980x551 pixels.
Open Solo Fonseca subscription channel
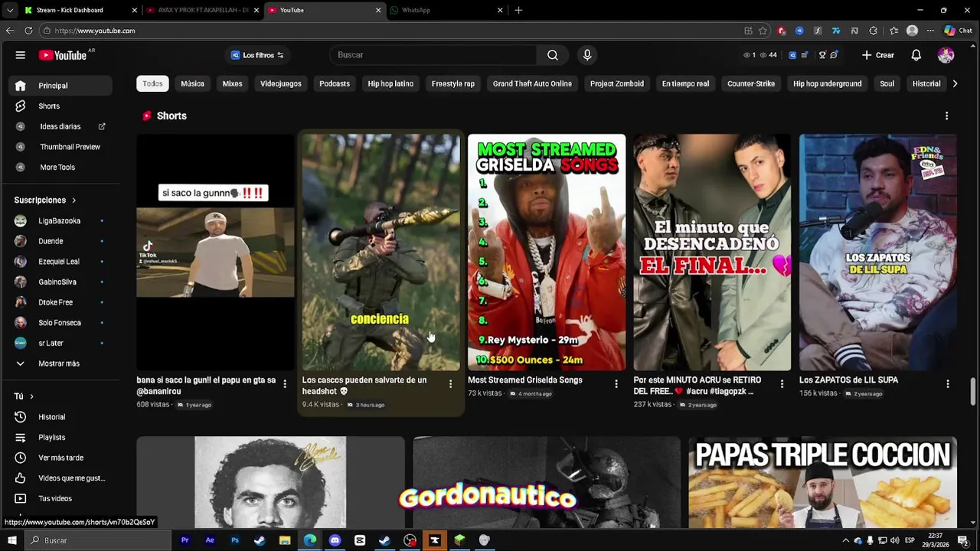coord(59,323)
